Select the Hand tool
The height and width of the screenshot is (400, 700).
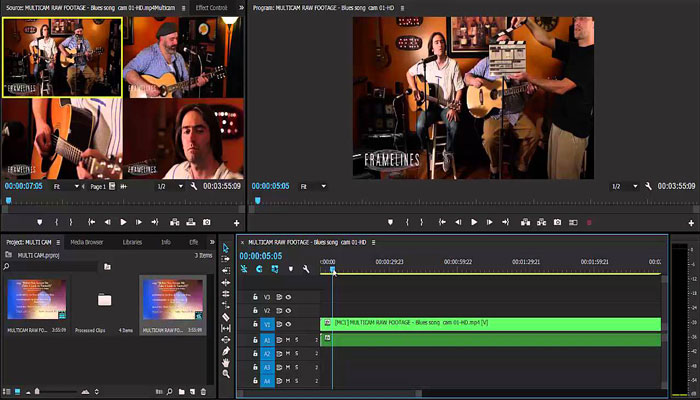coord(225,362)
